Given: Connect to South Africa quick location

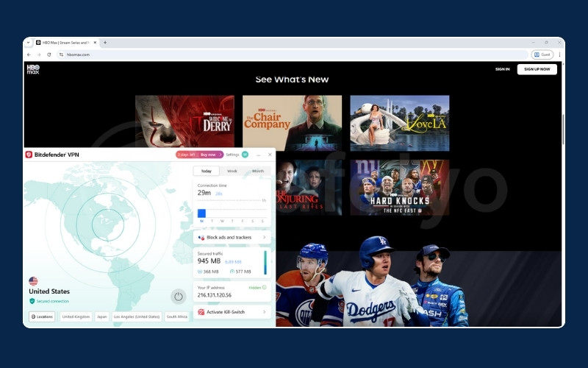Looking at the screenshot, I should tap(177, 316).
